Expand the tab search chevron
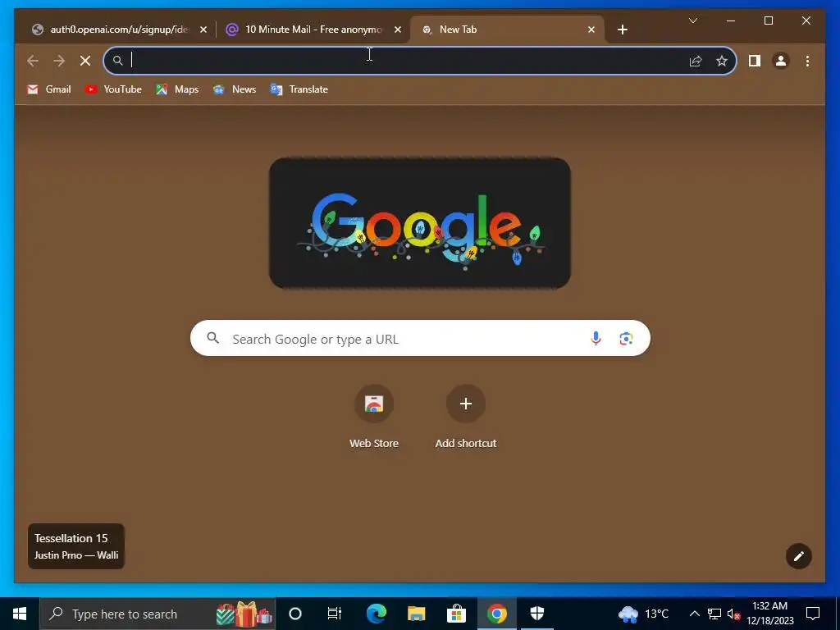 tap(692, 21)
